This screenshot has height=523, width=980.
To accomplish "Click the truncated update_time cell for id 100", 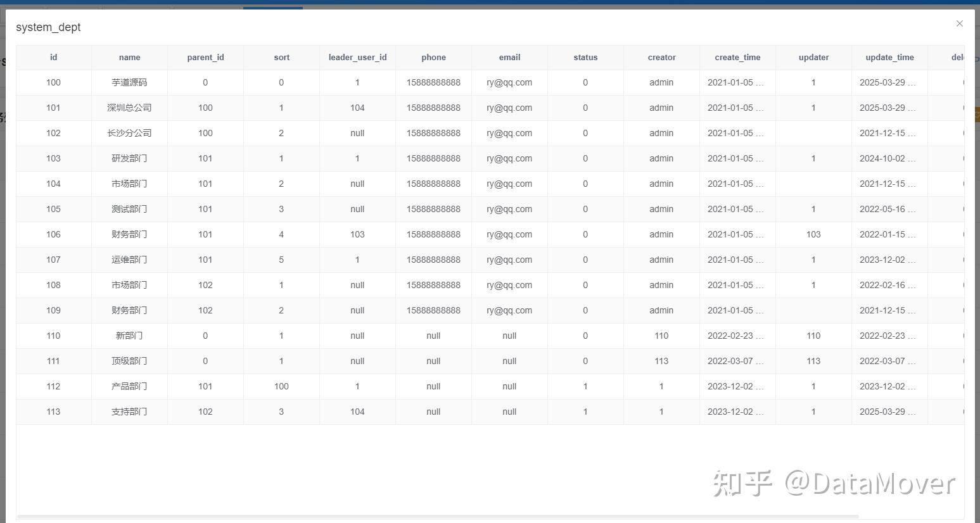I will (x=889, y=82).
